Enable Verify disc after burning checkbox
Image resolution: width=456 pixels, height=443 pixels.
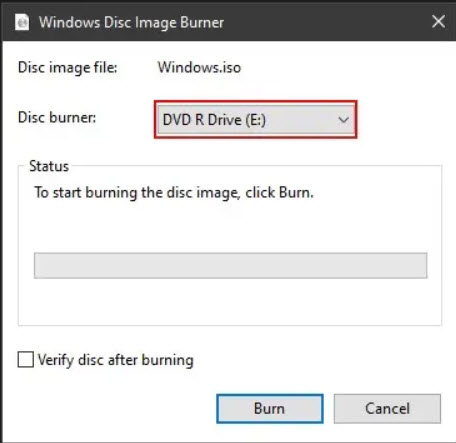click(x=26, y=360)
